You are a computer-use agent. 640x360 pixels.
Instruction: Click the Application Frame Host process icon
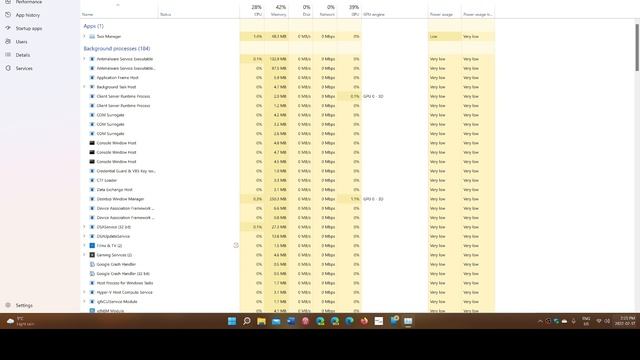pyautogui.click(x=92, y=78)
